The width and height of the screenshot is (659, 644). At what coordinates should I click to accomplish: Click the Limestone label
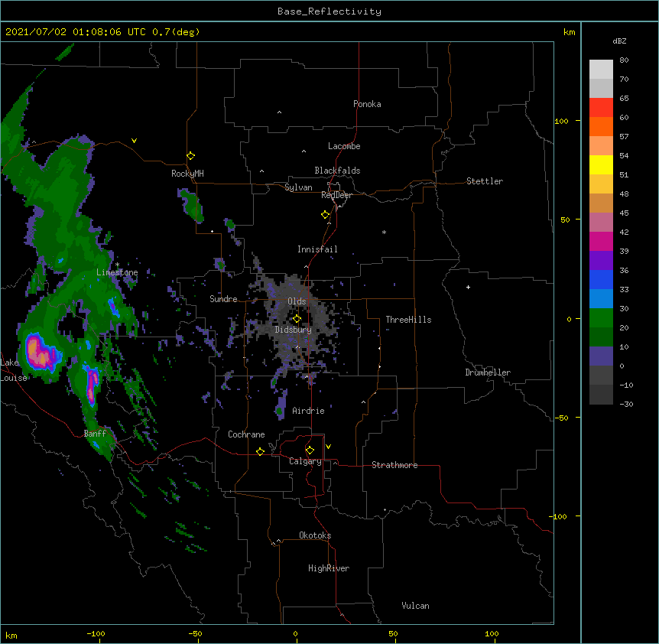(x=117, y=272)
